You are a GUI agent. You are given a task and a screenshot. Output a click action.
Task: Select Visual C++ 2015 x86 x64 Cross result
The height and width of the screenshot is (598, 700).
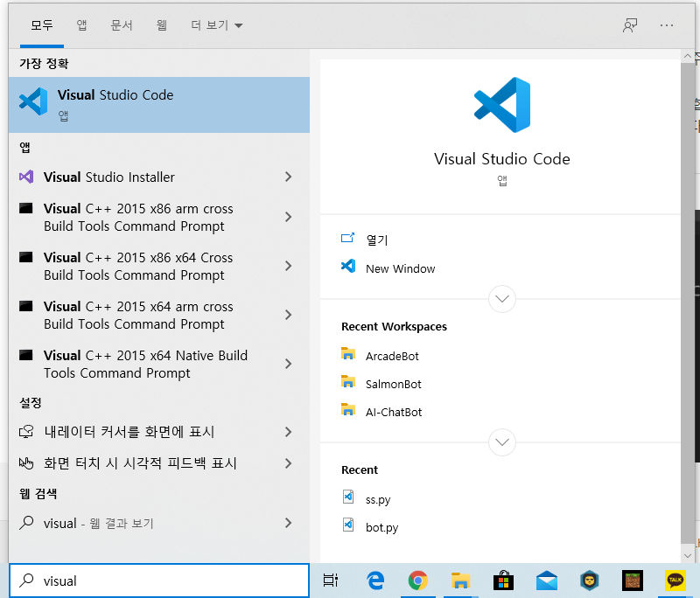159,267
